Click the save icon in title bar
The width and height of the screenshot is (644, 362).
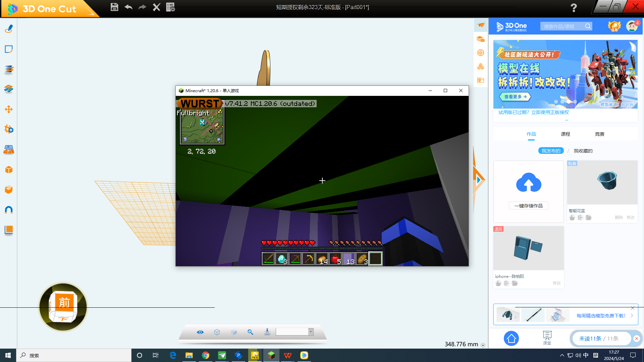click(114, 7)
